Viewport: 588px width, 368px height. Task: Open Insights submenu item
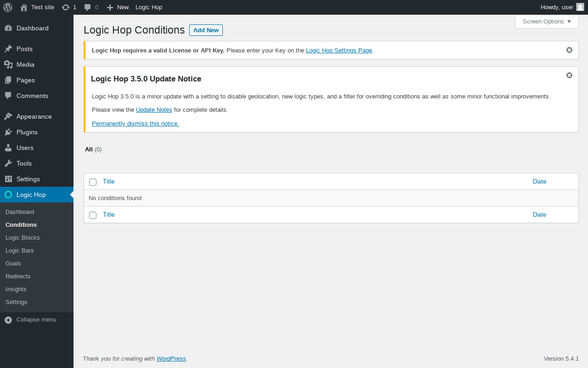click(x=16, y=289)
